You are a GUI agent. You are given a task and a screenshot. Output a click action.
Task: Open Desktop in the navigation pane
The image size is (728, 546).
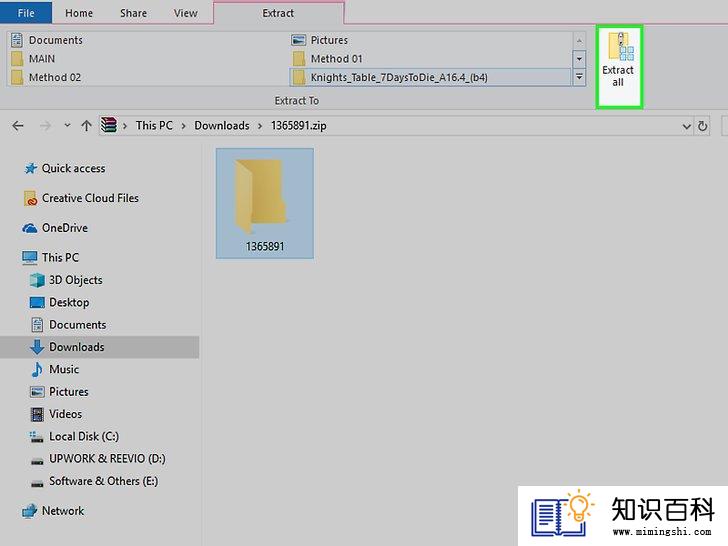(59, 302)
